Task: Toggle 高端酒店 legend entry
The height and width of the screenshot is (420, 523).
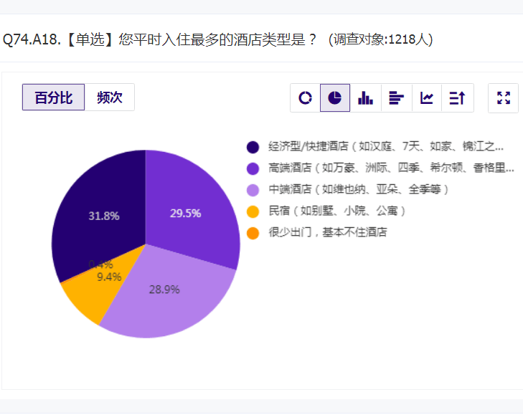Action: 391,168
